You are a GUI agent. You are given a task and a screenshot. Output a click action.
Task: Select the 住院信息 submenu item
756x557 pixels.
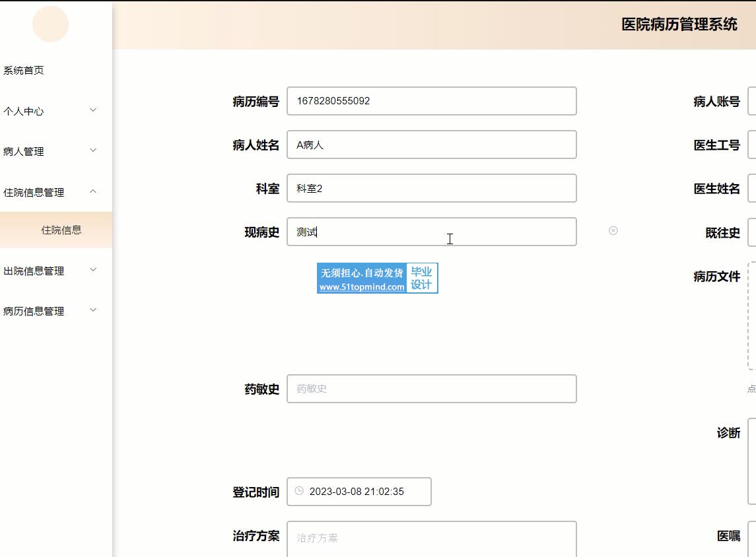pos(61,230)
